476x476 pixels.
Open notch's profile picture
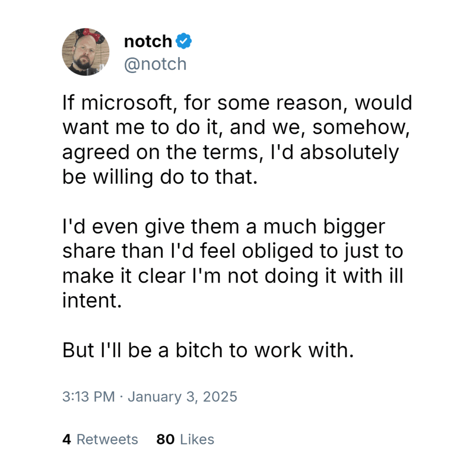tap(86, 52)
